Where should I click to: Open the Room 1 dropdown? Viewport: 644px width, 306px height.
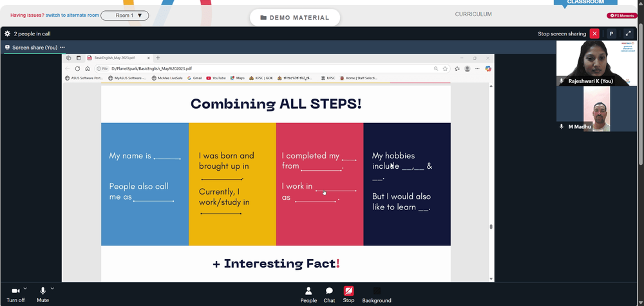[125, 15]
